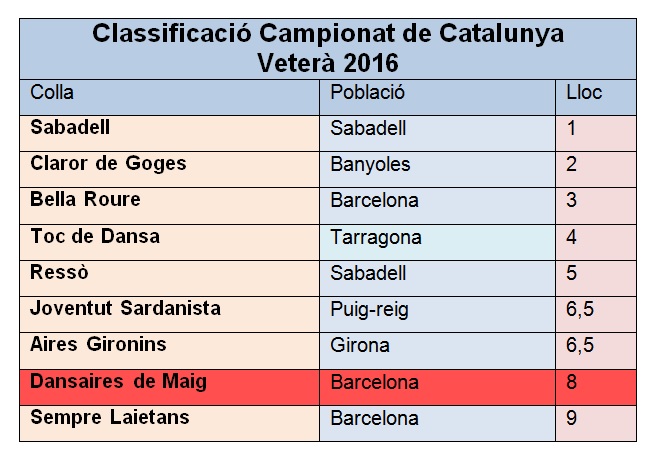Select the Ressò colla cell
663x465 pixels.
tap(170, 278)
